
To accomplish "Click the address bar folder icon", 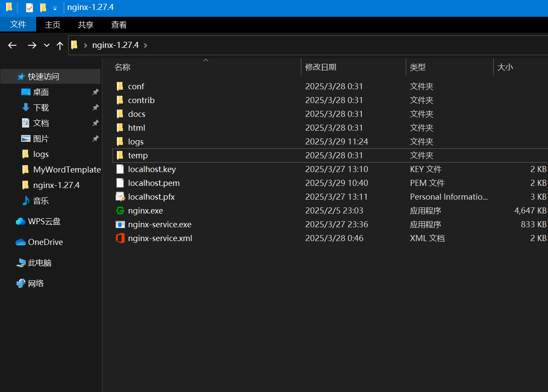I will pyautogui.click(x=74, y=45).
